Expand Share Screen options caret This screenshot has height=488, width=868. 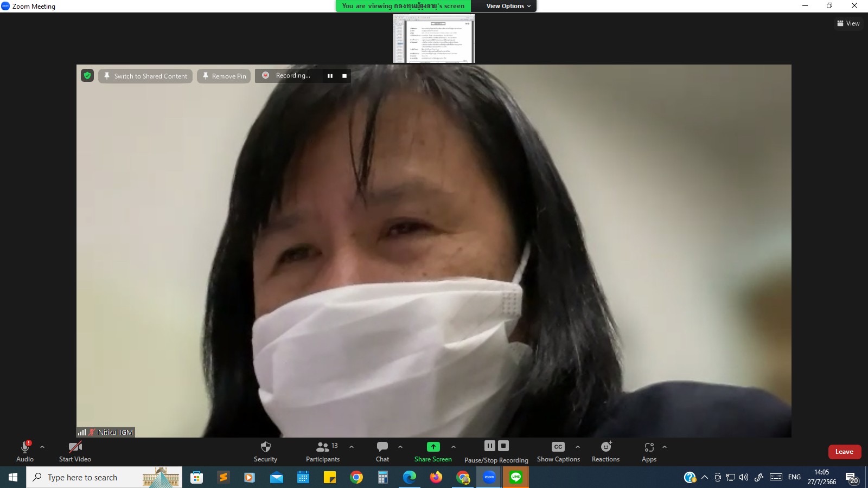pyautogui.click(x=454, y=447)
